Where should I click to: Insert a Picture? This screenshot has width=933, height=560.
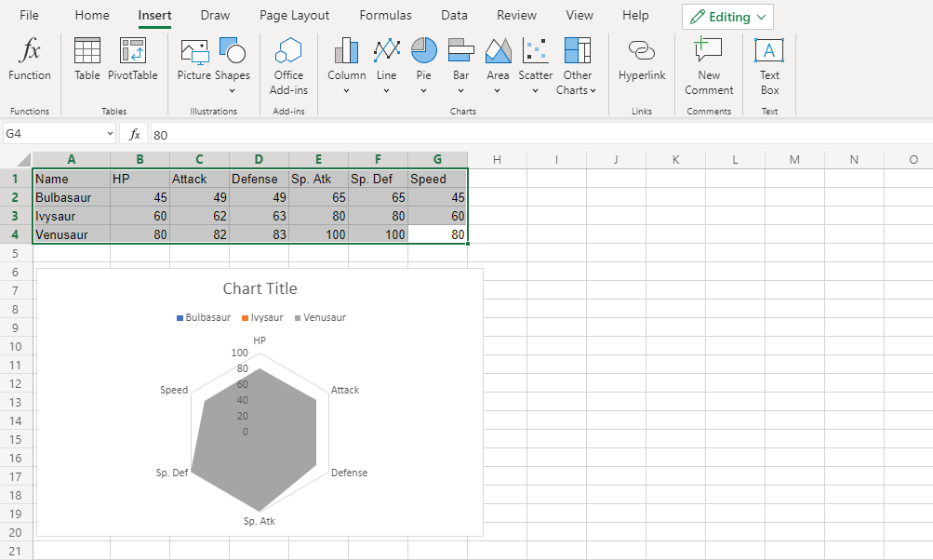194,60
